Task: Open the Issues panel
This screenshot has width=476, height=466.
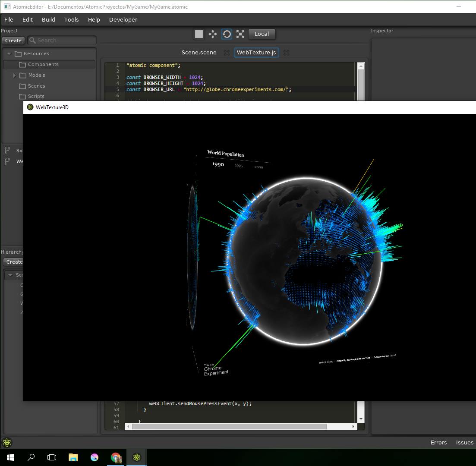Action: (464, 443)
